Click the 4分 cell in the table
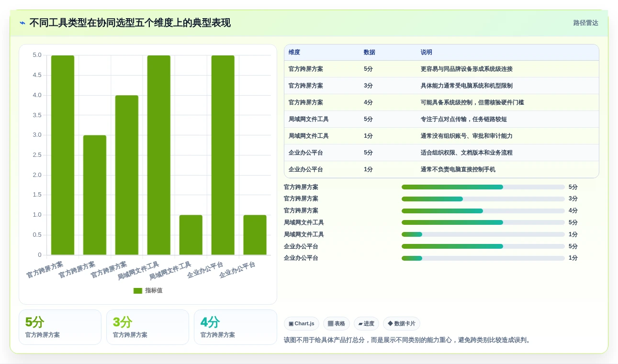This screenshot has width=618, height=364. click(368, 103)
